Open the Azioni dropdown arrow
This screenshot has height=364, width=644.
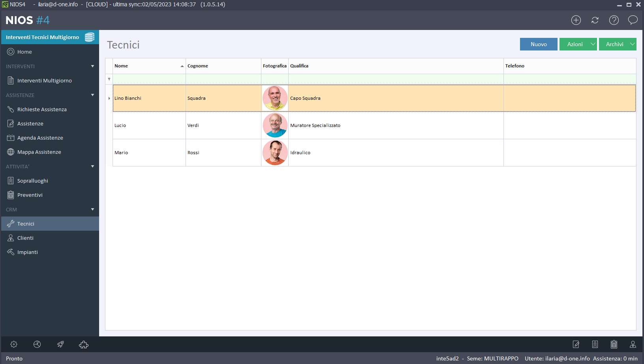tap(593, 44)
